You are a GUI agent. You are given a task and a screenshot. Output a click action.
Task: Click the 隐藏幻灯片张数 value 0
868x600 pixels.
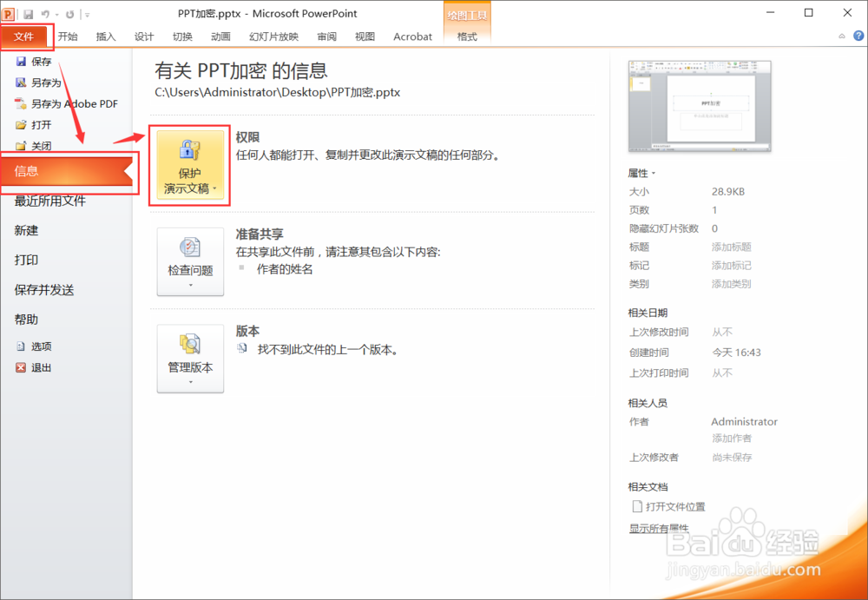714,228
